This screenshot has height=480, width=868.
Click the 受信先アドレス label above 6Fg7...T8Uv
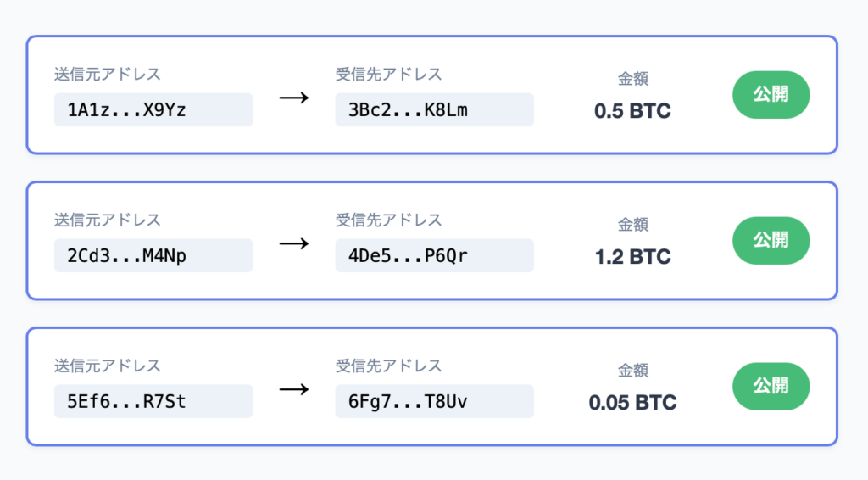(389, 366)
